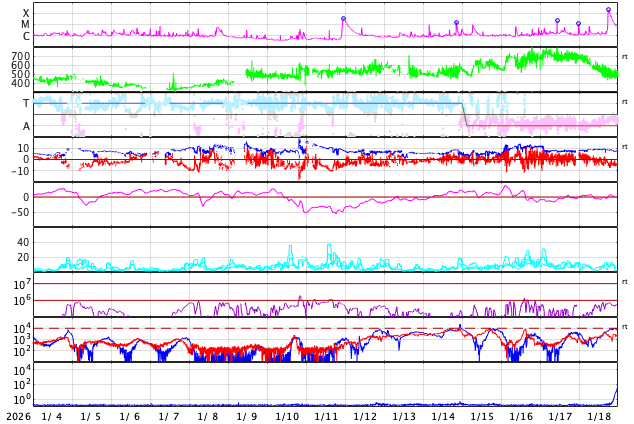634x424 pixels.
Task: Click the flare marker circle near 1/11
Action: [343, 19]
